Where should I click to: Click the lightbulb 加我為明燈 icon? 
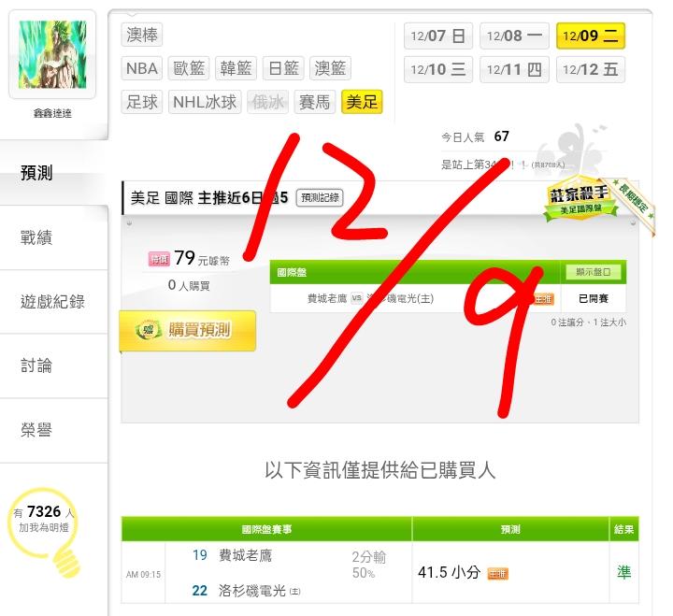[x=44, y=532]
